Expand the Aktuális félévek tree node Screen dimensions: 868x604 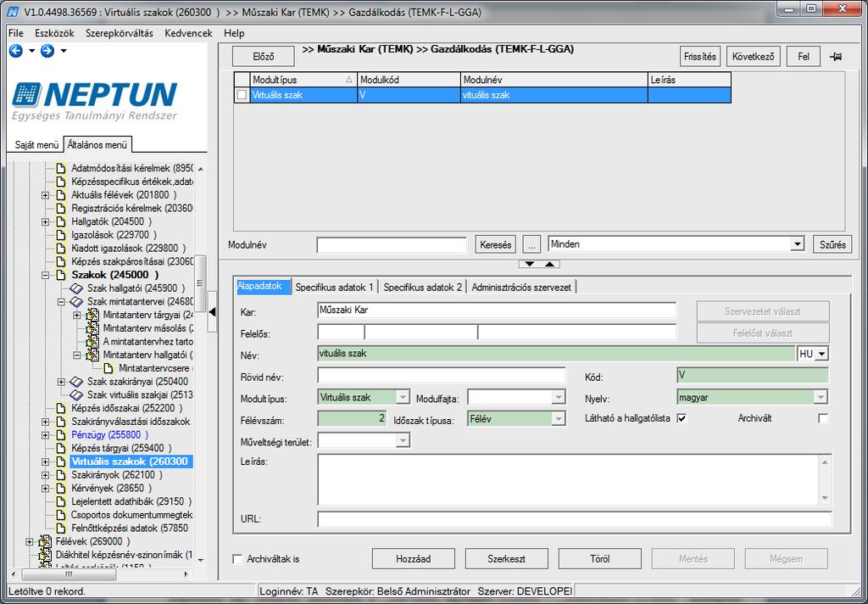(46, 195)
